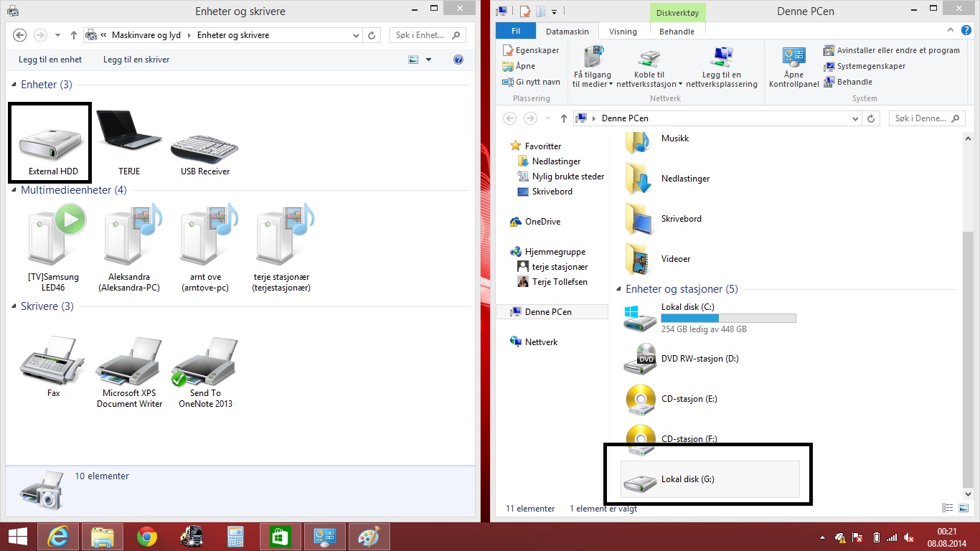
Task: Click Legg til en nettverksplassering
Action: 722,67
